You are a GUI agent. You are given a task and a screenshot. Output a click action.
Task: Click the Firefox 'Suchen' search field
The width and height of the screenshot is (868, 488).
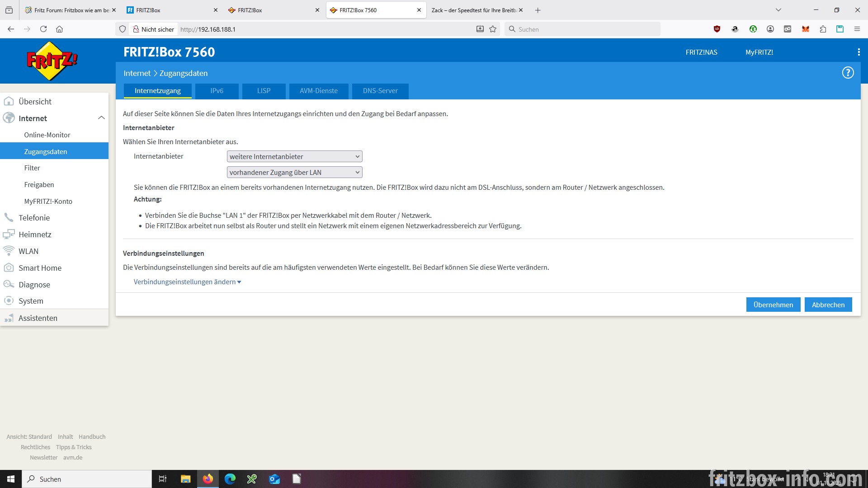(x=582, y=29)
